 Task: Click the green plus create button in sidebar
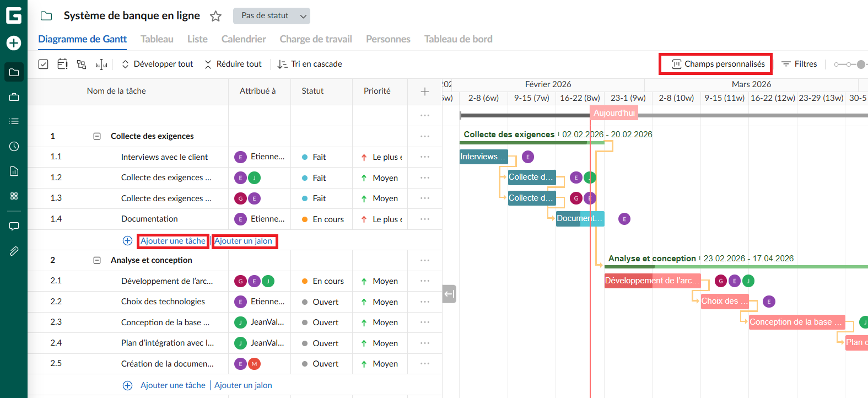(14, 43)
